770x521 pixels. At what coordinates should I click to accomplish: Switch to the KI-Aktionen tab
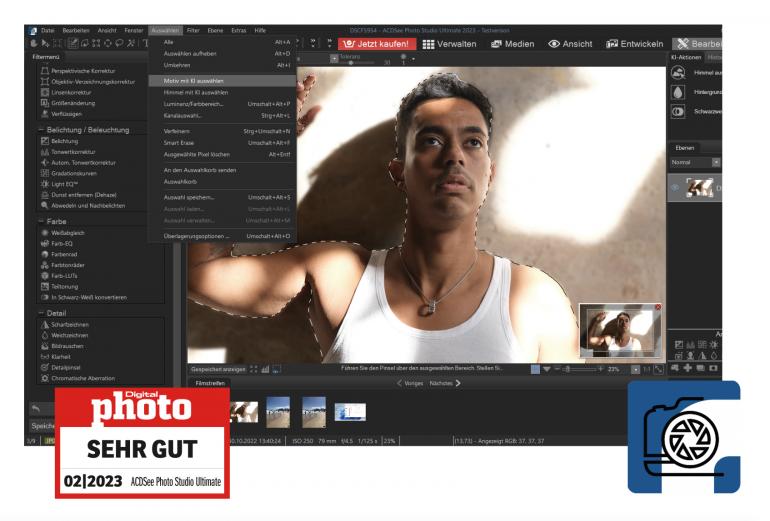point(686,57)
